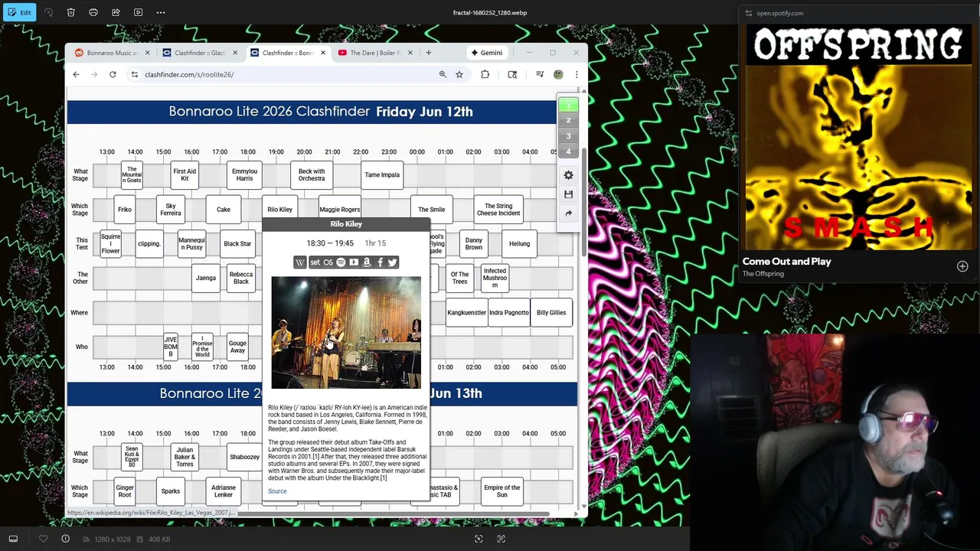Click the save disk icon in side panel

(568, 194)
